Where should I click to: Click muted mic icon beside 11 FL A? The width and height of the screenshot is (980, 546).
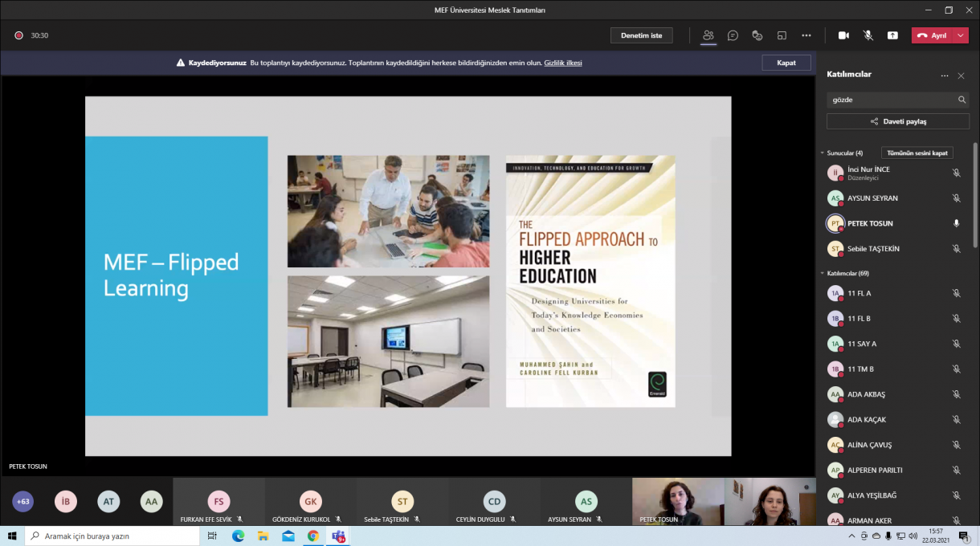(x=956, y=293)
